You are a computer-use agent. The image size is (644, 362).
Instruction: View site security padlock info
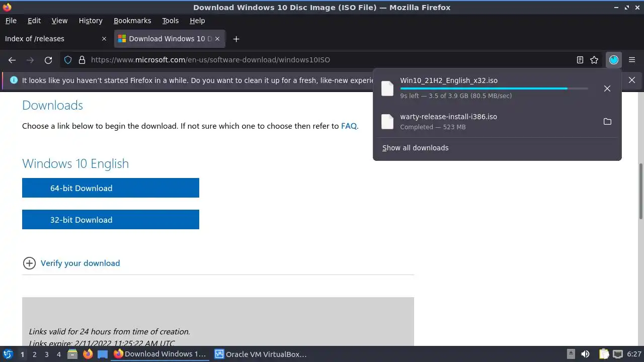[x=82, y=60]
